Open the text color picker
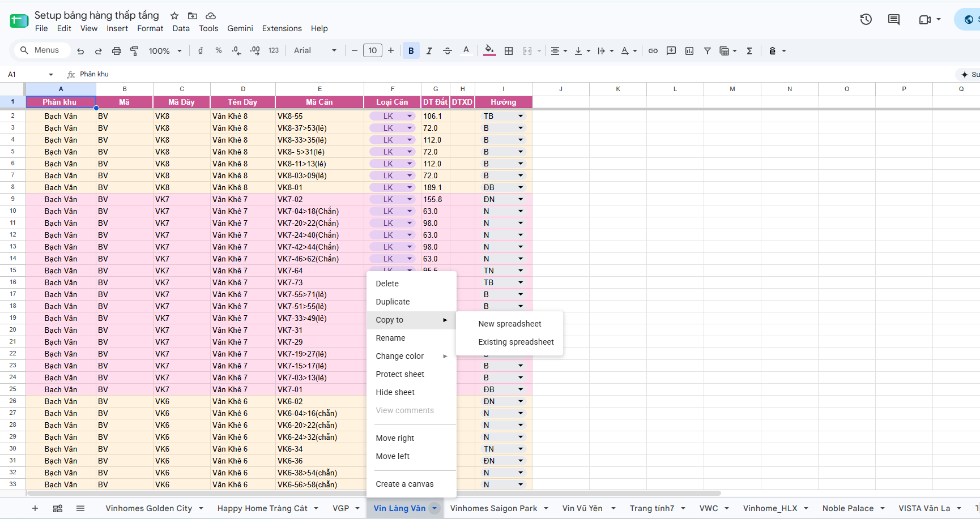 (x=466, y=51)
